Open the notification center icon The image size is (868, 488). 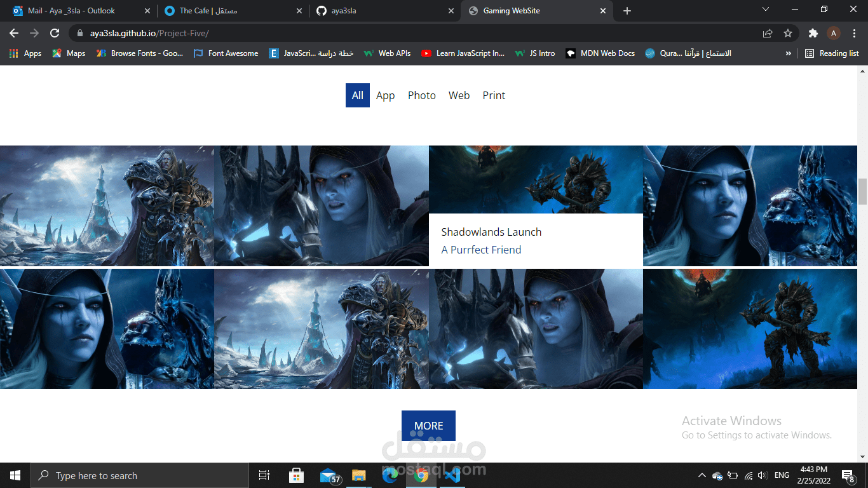pos(848,475)
